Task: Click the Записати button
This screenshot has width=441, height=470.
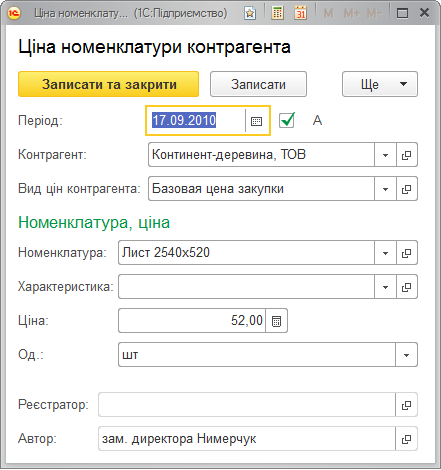Action: (258, 84)
